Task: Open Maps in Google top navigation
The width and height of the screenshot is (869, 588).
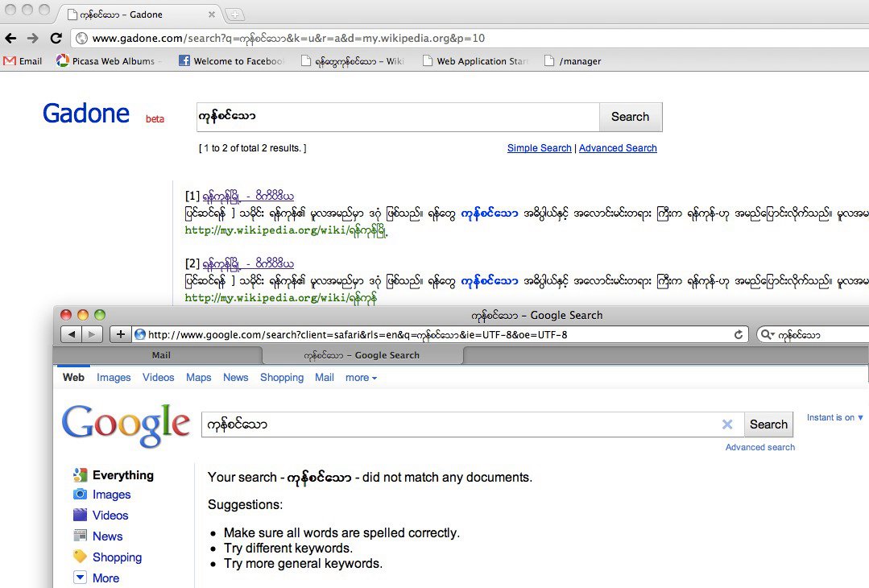Action: click(x=198, y=378)
